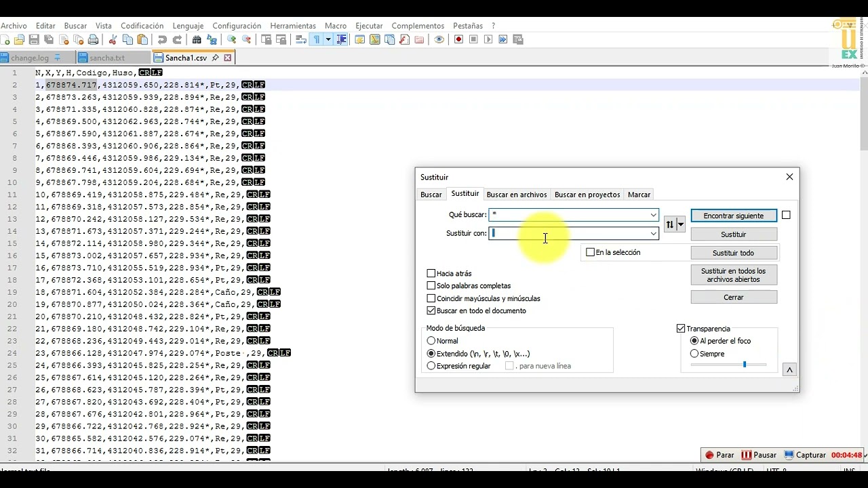Toggle the 'Transparencia' checkbox
Image resolution: width=868 pixels, height=488 pixels.
681,329
